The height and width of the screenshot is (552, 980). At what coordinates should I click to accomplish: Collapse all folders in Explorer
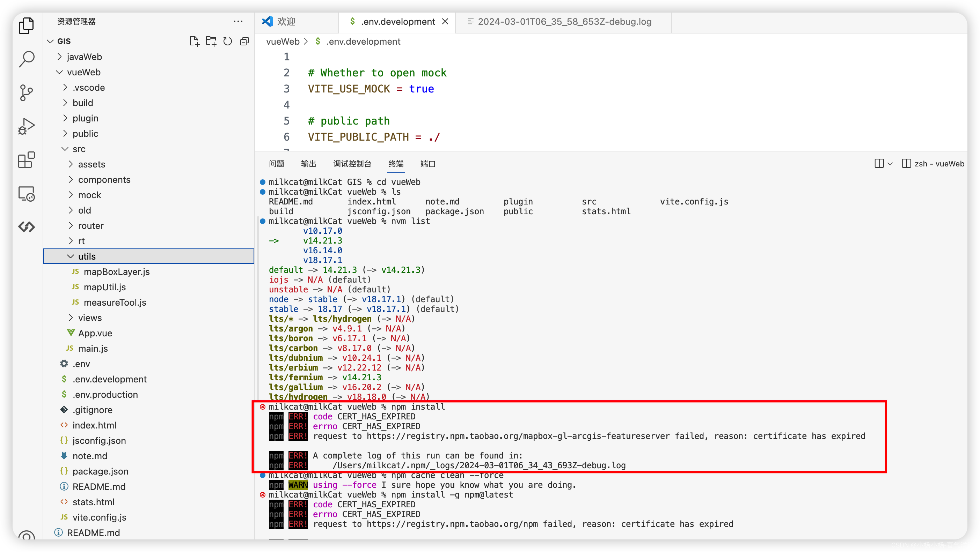(x=244, y=41)
